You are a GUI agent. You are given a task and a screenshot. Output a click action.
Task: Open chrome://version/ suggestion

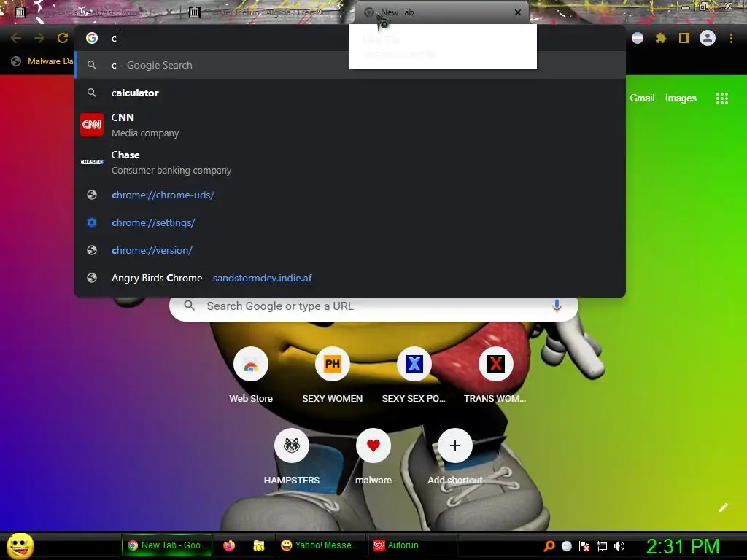point(350,250)
